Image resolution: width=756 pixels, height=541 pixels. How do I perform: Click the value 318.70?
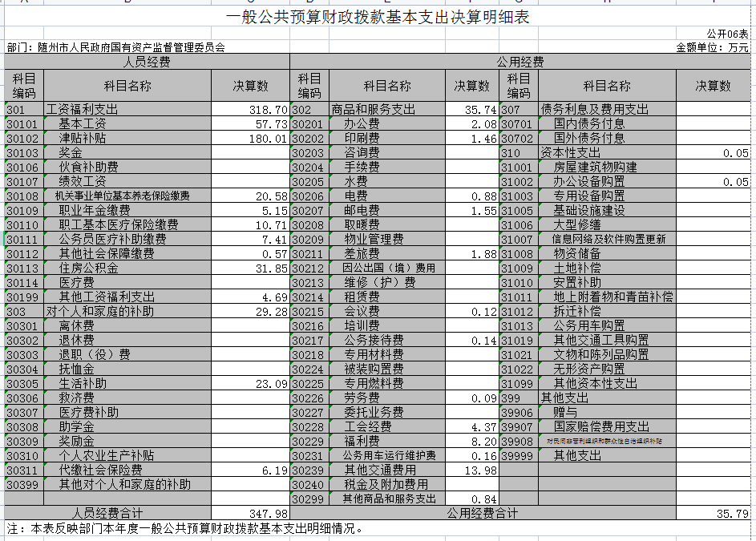point(250,110)
